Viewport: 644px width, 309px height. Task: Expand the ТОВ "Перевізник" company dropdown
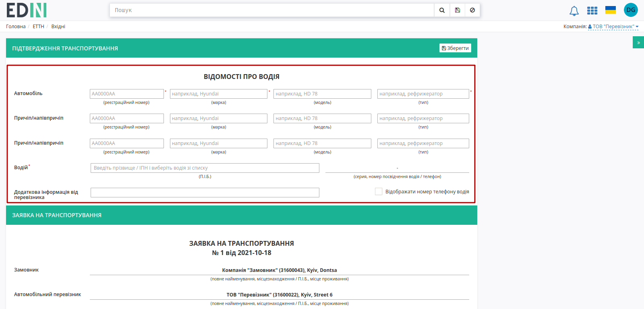click(613, 27)
